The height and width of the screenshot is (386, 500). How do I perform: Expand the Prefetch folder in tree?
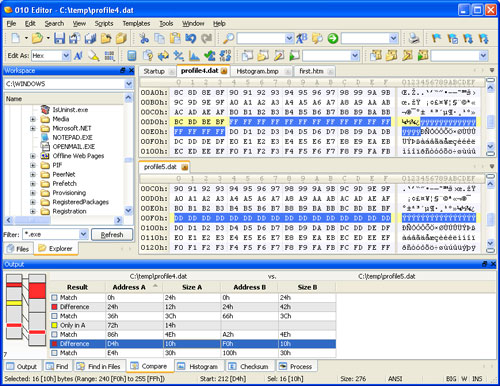pos(33,184)
